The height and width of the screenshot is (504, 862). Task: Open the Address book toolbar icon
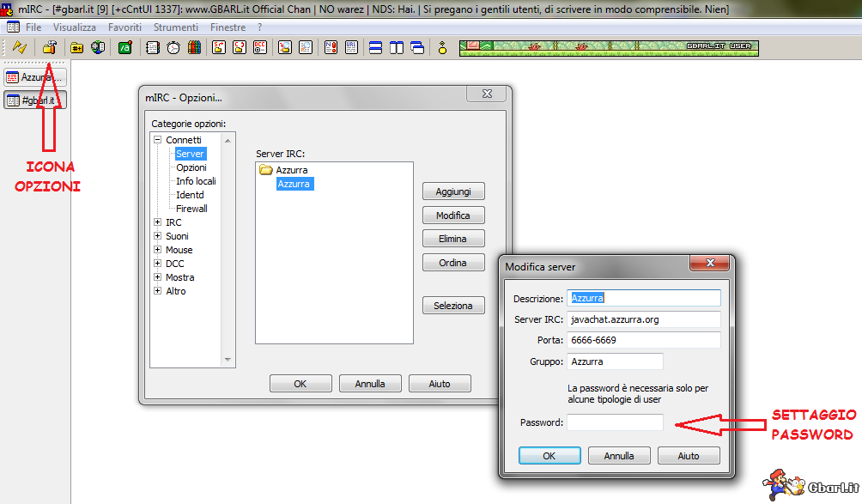tap(153, 48)
